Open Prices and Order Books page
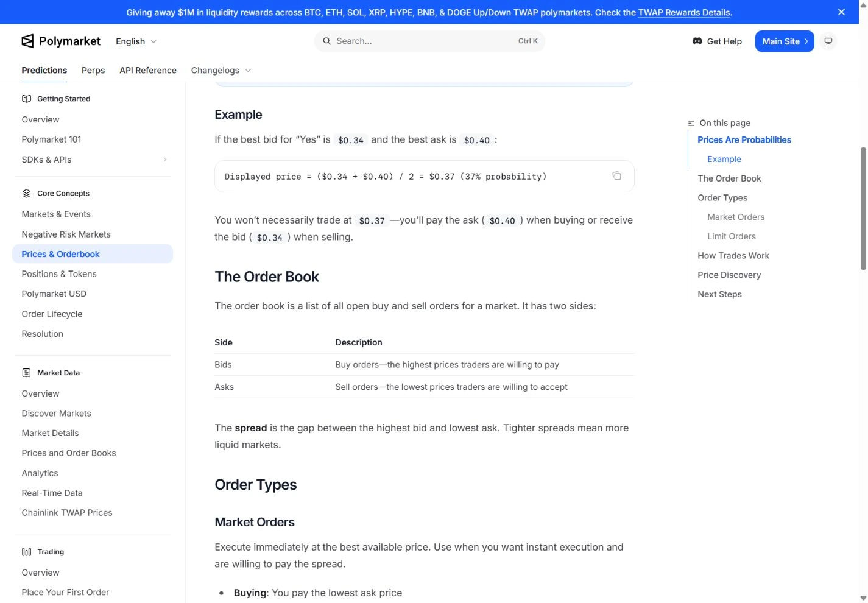 pos(69,453)
